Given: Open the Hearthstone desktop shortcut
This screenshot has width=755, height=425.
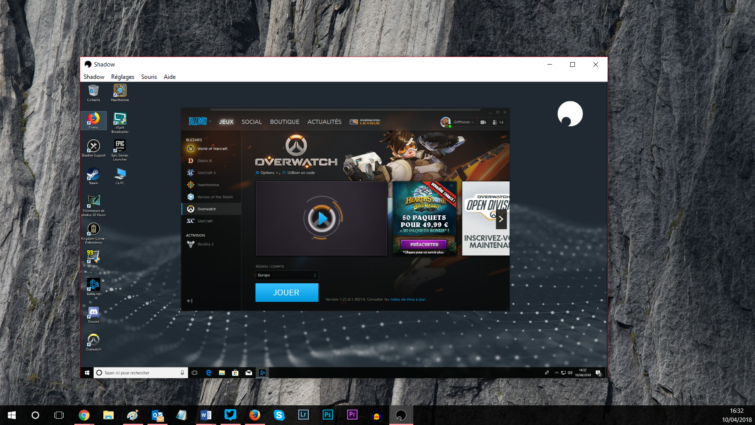Looking at the screenshot, I should [120, 93].
